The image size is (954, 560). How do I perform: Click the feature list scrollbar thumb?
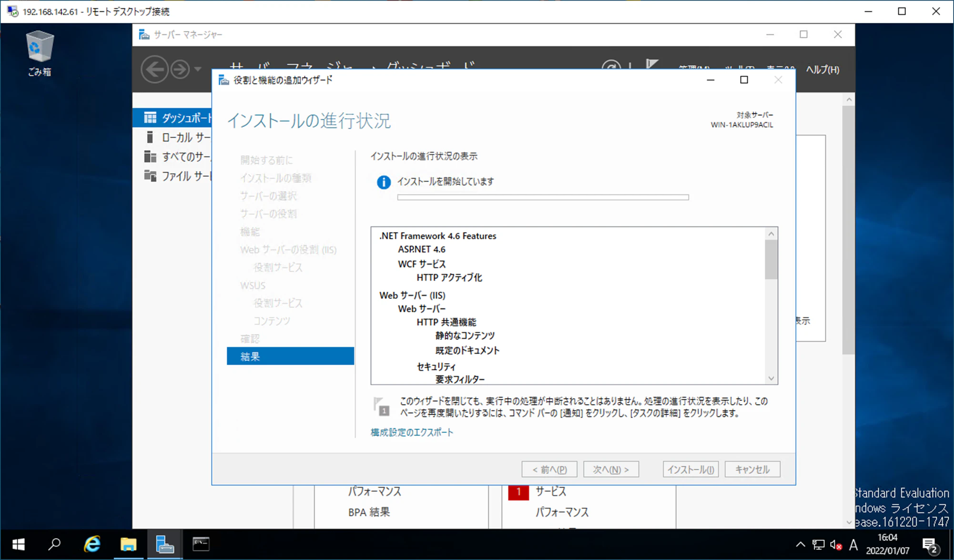[x=771, y=260]
